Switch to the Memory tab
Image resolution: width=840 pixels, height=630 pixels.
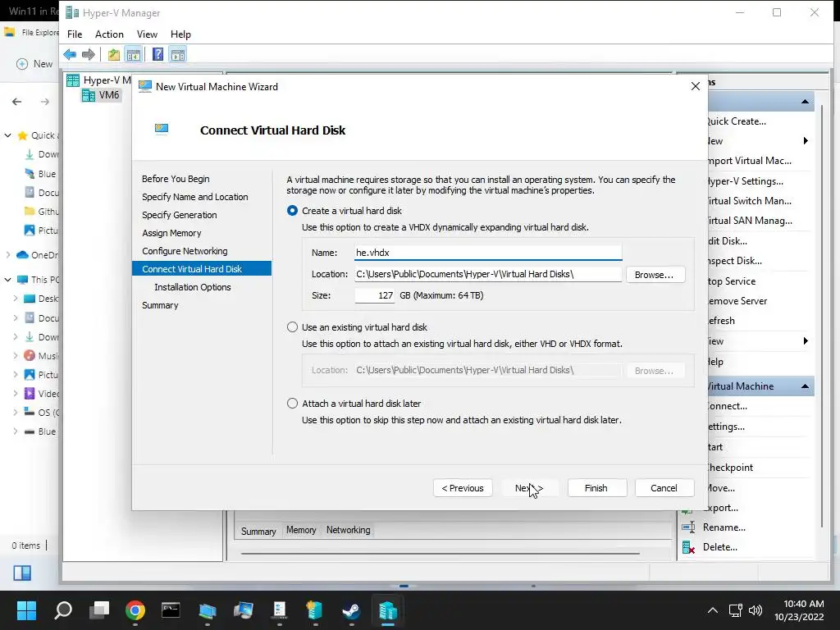(301, 530)
